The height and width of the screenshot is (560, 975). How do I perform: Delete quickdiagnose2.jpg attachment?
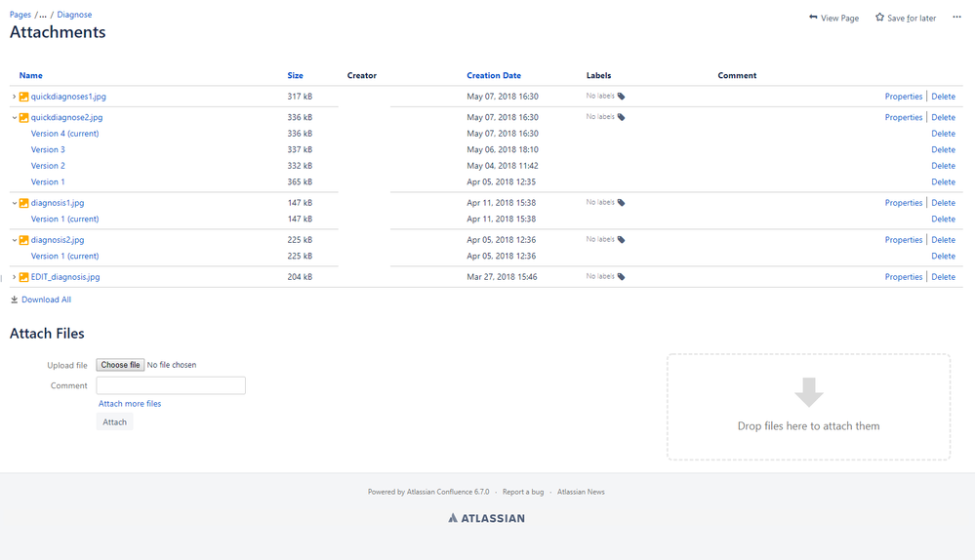[x=944, y=117]
